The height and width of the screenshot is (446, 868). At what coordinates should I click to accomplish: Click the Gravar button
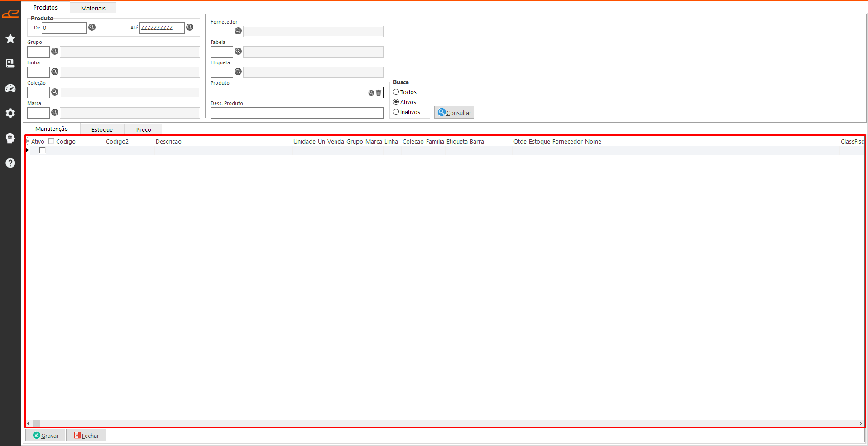point(46,436)
